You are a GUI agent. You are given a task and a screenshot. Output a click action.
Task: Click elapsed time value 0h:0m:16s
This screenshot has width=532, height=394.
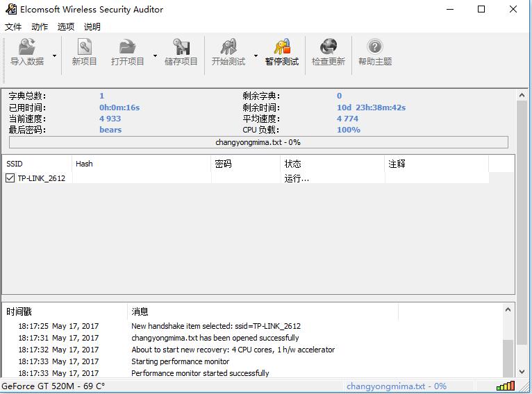point(119,108)
